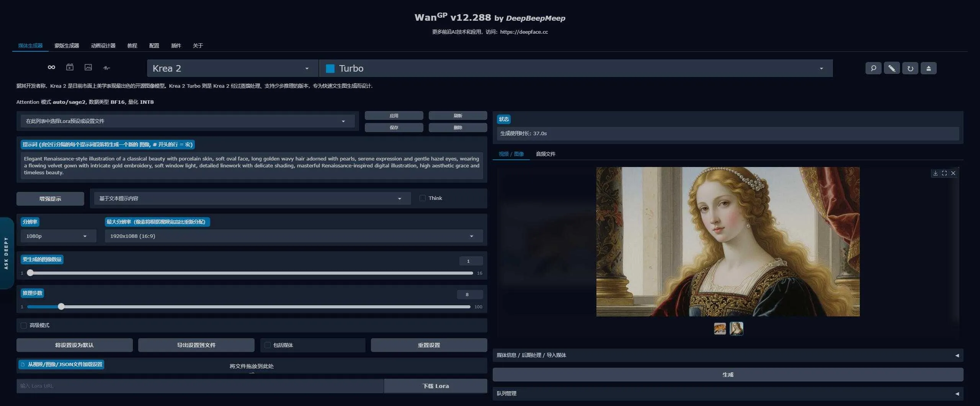Click the 保存 preset button
Screen dimensions: 980x406
[x=394, y=128]
